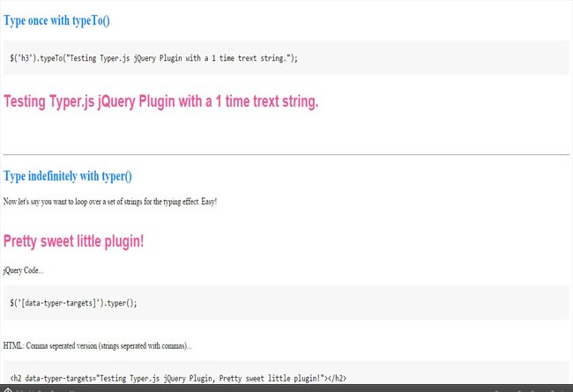Click the 'jQuery Code...' label
The image size is (573, 392).
pos(24,270)
